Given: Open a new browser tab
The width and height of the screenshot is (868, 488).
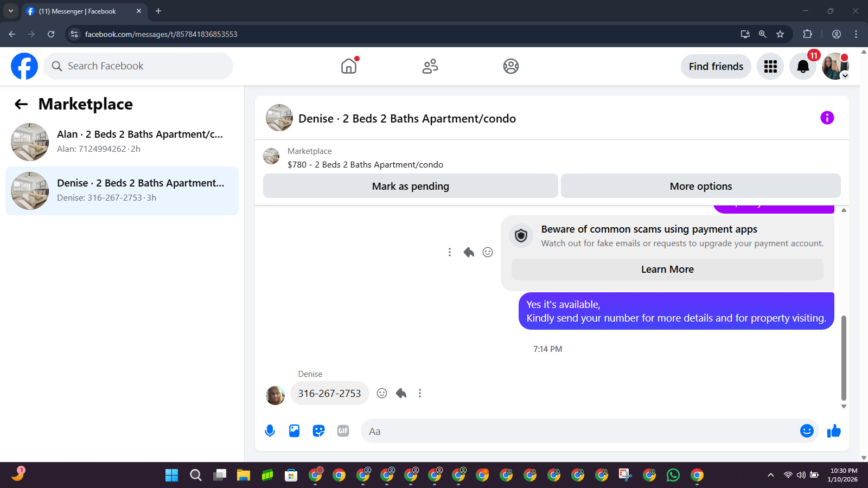Looking at the screenshot, I should (x=158, y=11).
